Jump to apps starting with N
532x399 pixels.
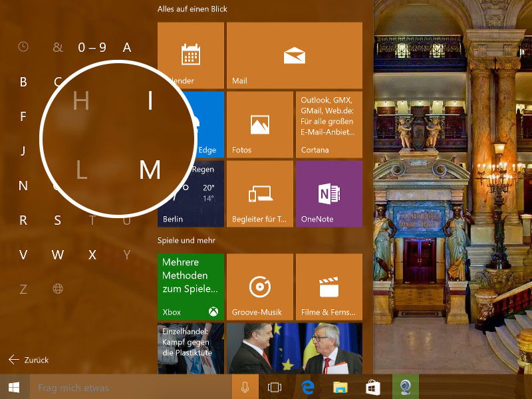(23, 186)
